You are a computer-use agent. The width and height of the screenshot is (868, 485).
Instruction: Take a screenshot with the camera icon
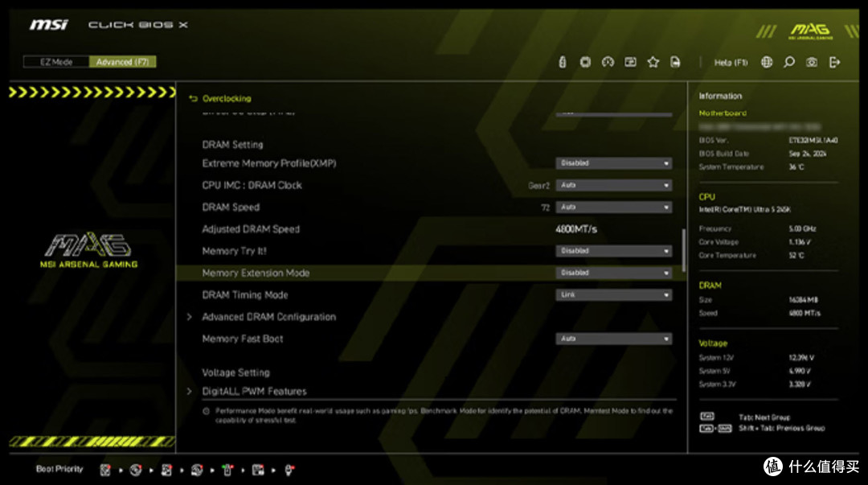tap(812, 62)
